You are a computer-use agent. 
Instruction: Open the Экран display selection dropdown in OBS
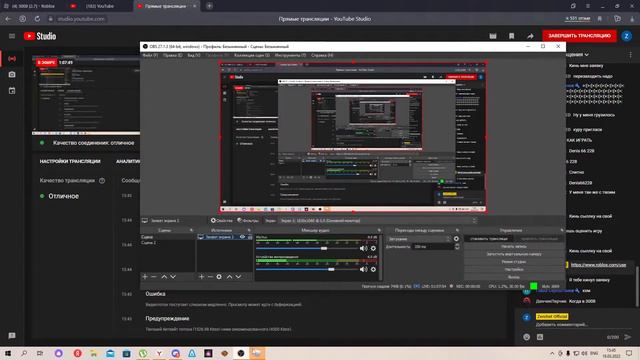pyautogui.click(x=378, y=220)
